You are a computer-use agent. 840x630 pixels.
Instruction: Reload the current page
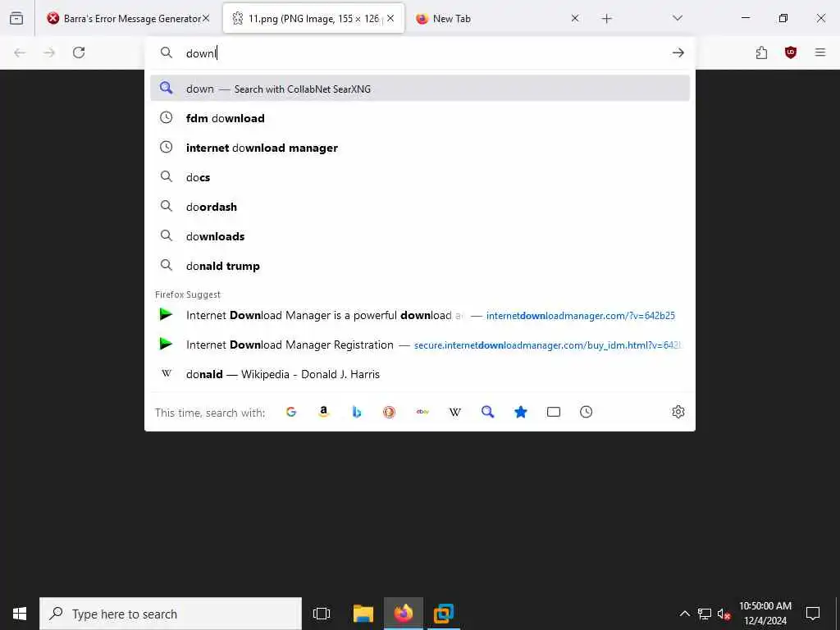pyautogui.click(x=79, y=52)
